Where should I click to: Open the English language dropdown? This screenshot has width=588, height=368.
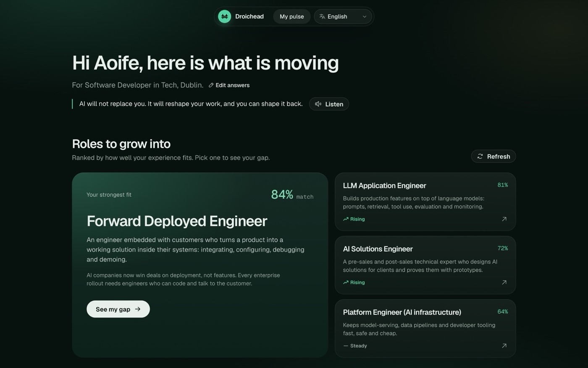343,16
